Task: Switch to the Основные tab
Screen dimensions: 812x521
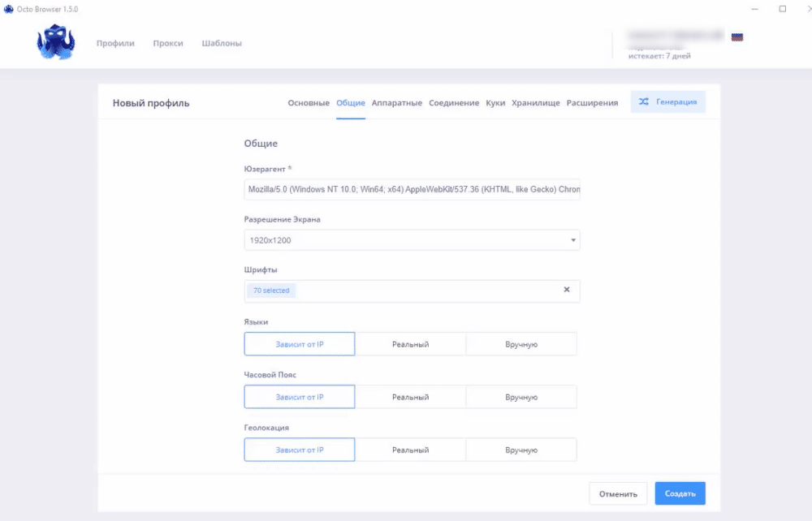Action: tap(309, 102)
